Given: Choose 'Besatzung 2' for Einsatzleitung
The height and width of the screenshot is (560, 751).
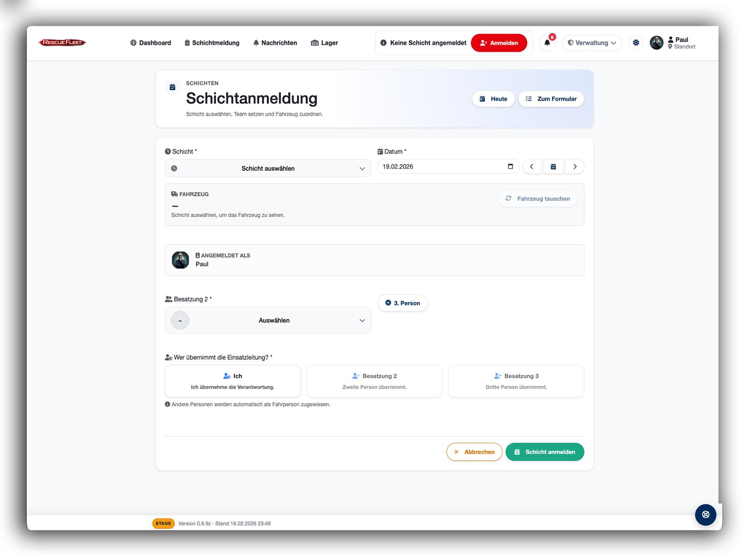Looking at the screenshot, I should pyautogui.click(x=374, y=381).
